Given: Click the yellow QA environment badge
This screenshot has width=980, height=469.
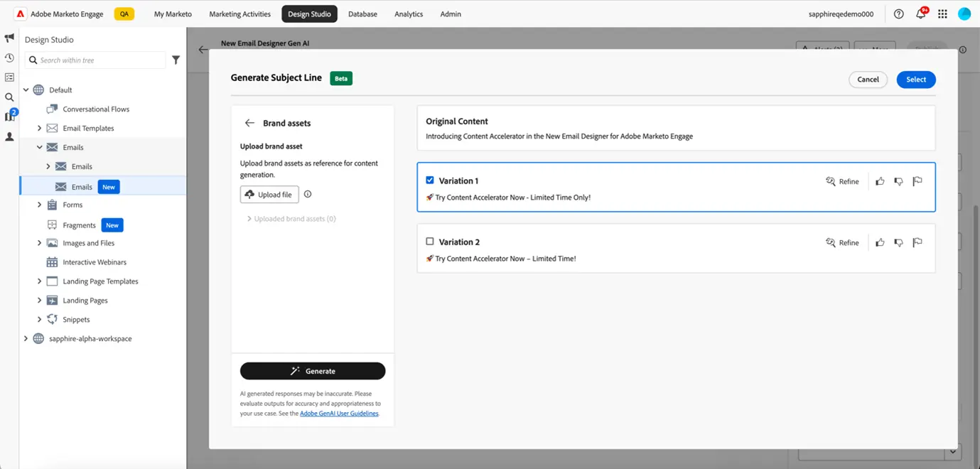Looking at the screenshot, I should pos(124,14).
